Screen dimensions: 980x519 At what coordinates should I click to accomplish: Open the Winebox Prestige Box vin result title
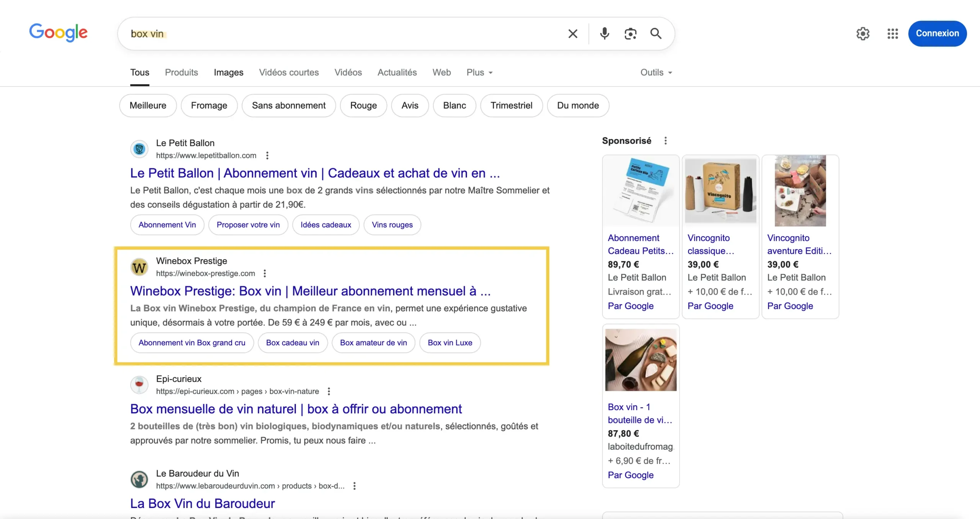click(310, 291)
